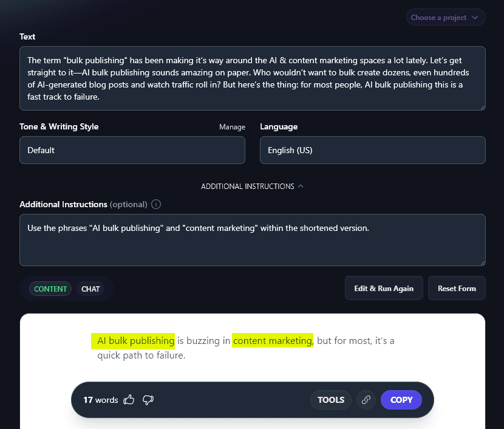Click the Additional Instructions text box
This screenshot has height=429, width=504.
pos(253,239)
